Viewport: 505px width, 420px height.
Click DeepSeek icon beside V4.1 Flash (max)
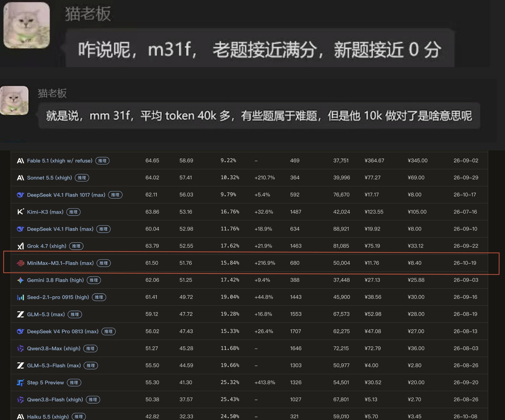(x=20, y=229)
